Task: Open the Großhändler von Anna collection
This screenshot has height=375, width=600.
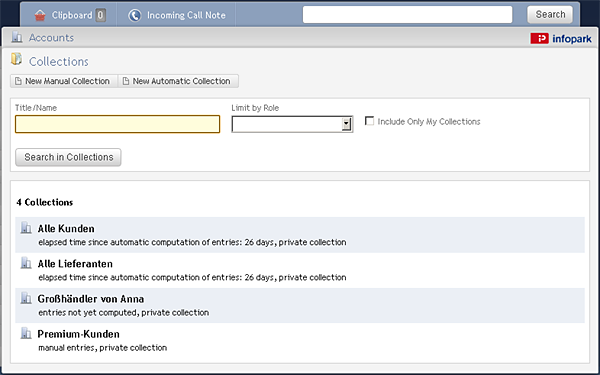Action: click(91, 299)
